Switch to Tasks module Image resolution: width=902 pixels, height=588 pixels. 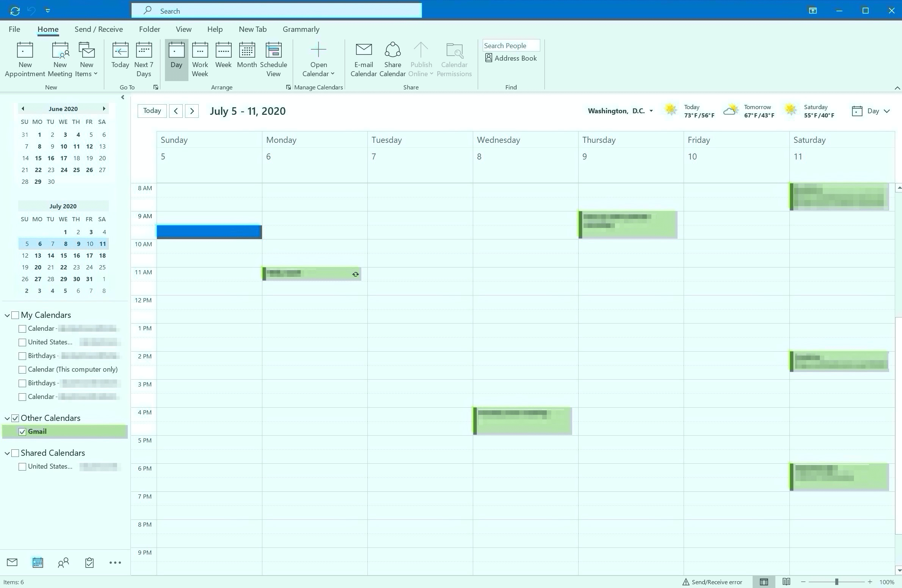tap(89, 563)
